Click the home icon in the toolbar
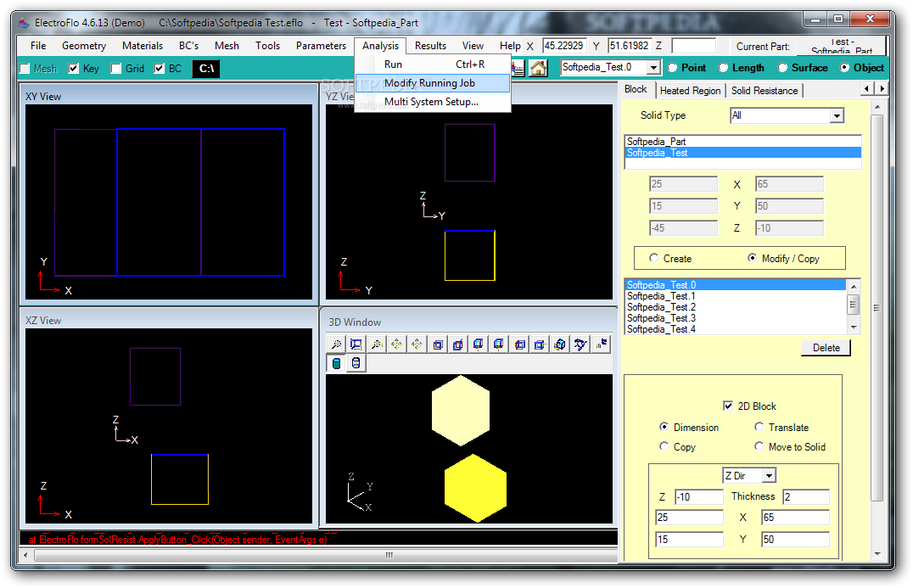Screen dimensions: 913x588 pos(538,69)
